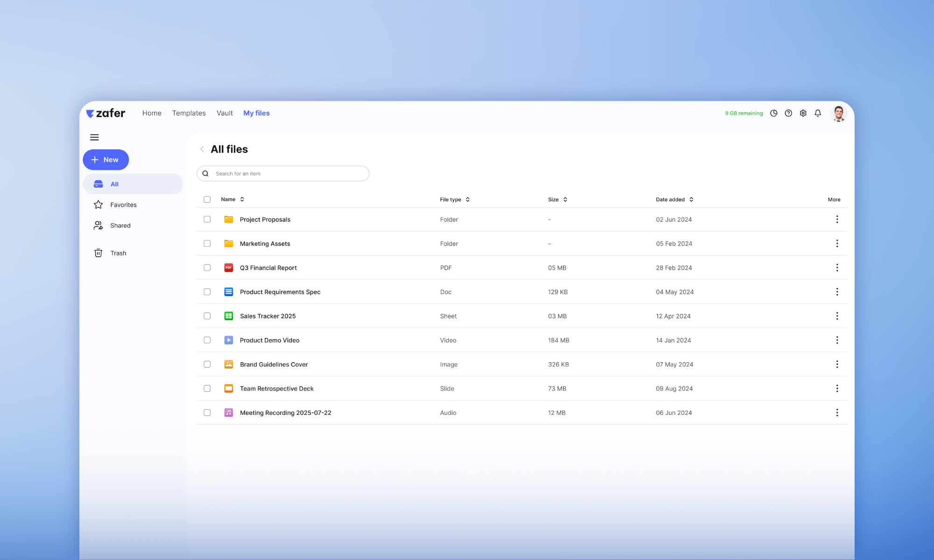Screen dimensions: 934x560
Task: Open more options for Brand Guidelines Cover
Action: click(837, 364)
